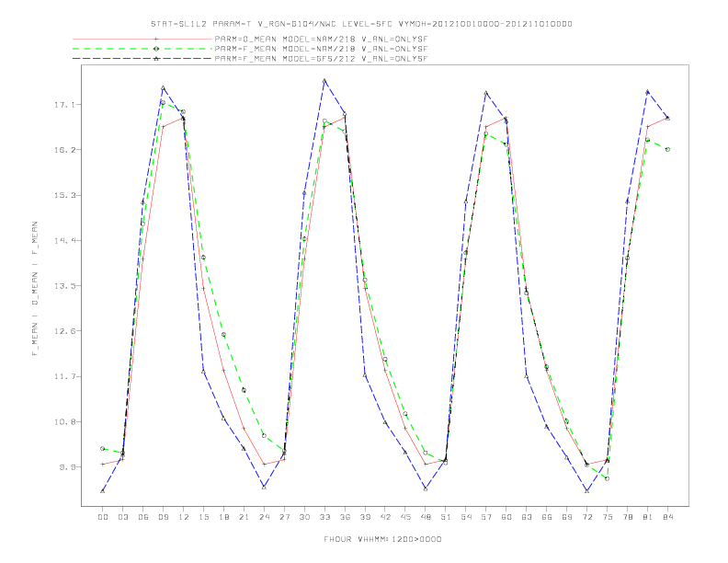The image size is (728, 563).
Task: Select the PARM=O_MEAN MODEL=NAM/218 legend label
Action: click(x=321, y=39)
